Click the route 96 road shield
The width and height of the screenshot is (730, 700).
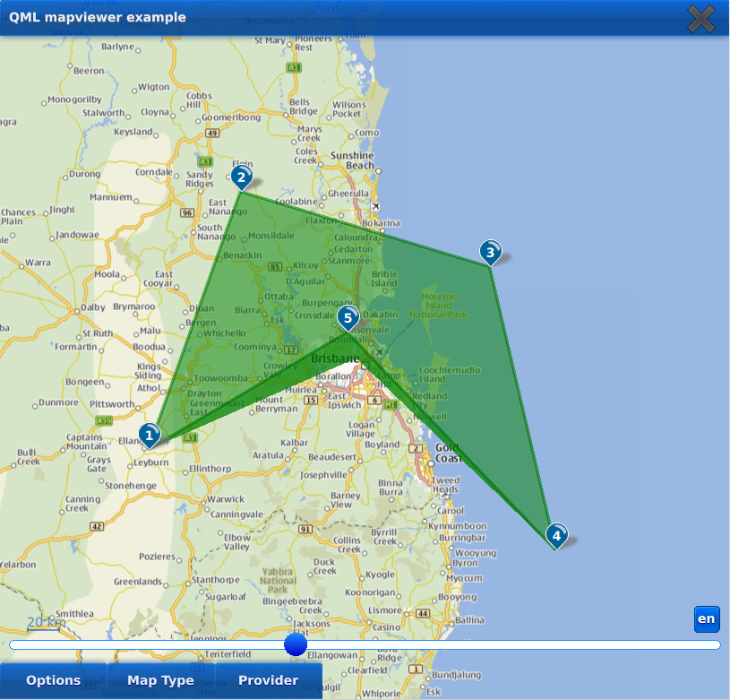(x=187, y=212)
